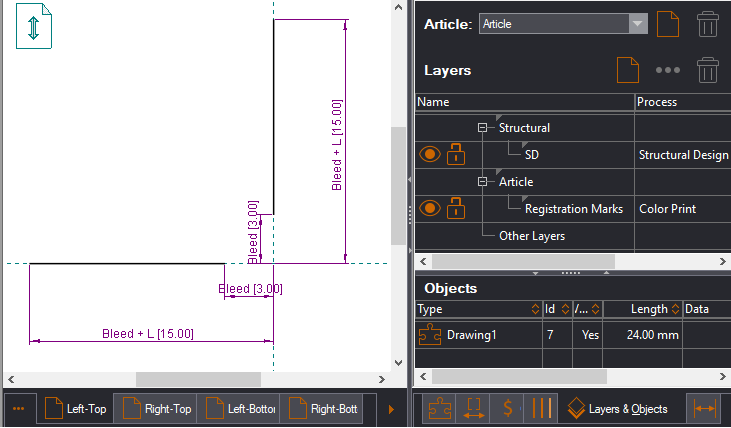Create a new article with page icon
The image size is (731, 428).
pyautogui.click(x=668, y=23)
